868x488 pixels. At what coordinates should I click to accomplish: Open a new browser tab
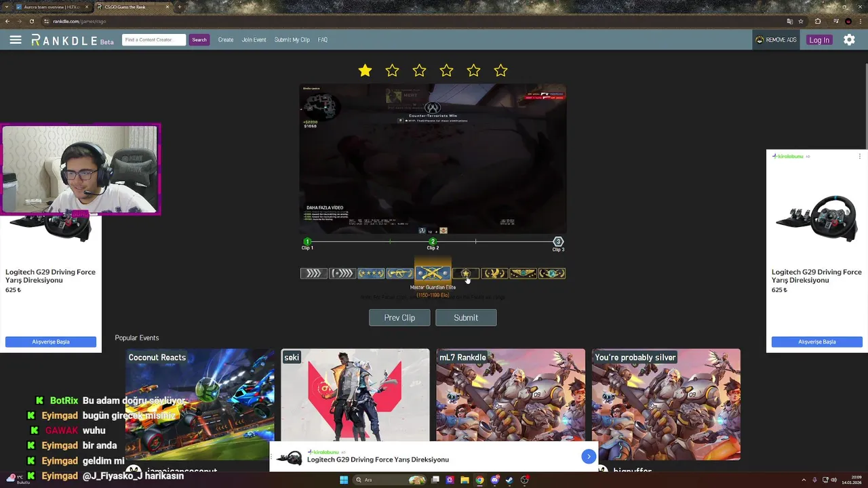[x=180, y=7]
